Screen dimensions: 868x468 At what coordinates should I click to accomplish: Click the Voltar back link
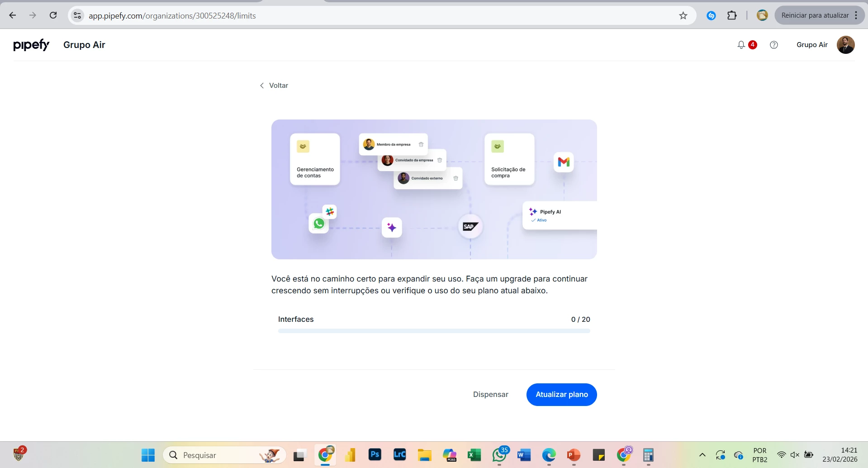click(274, 86)
